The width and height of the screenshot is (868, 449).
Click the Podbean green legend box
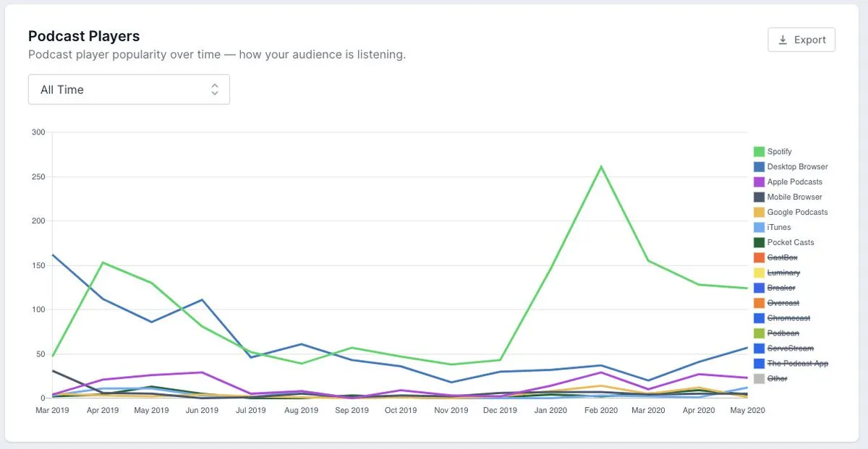click(759, 334)
